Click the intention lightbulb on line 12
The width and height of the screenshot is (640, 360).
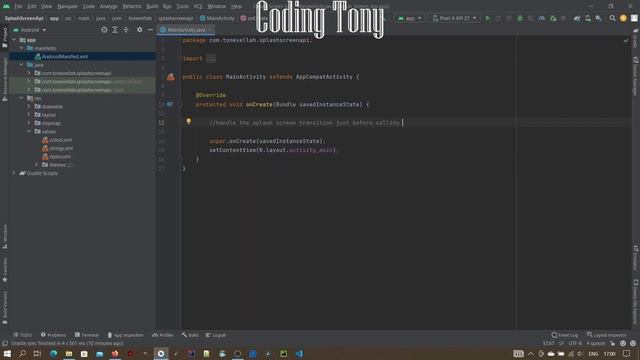(x=189, y=121)
